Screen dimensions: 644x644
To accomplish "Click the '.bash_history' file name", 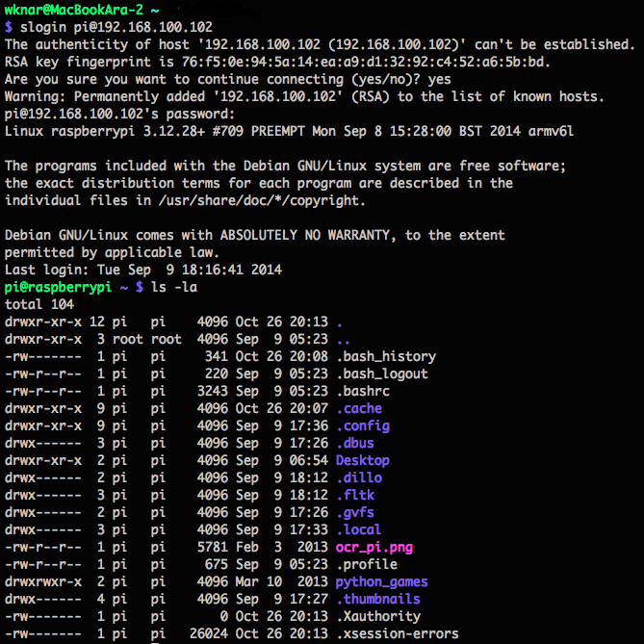I will 386,356.
